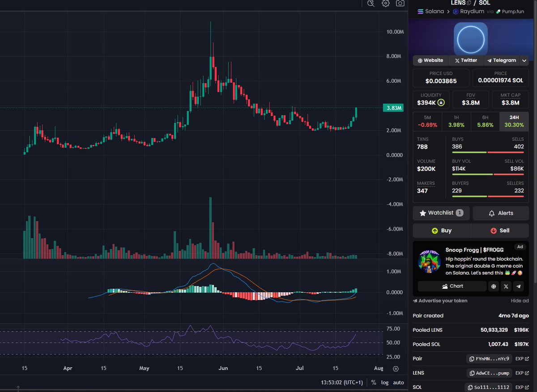This screenshot has width=537, height=392.
Task: Open the token Twitter link
Action: 466,60
